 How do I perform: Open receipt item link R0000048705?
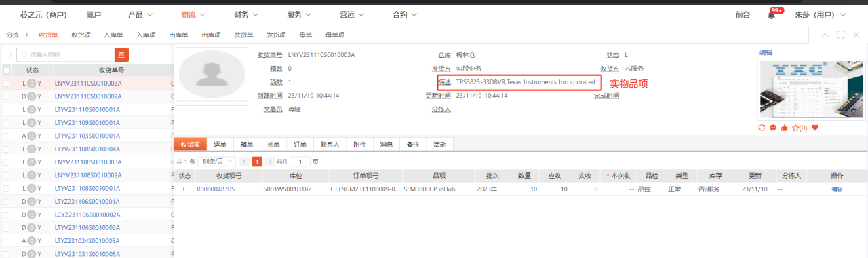[x=216, y=189]
